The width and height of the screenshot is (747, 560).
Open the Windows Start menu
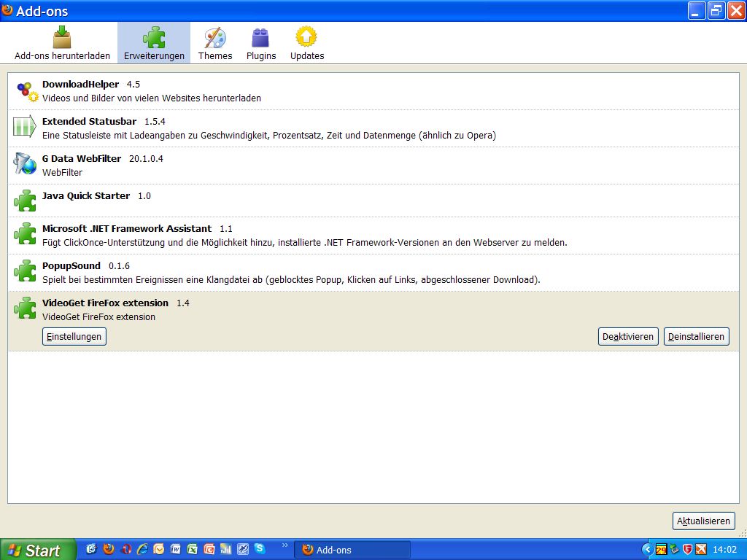point(38,550)
